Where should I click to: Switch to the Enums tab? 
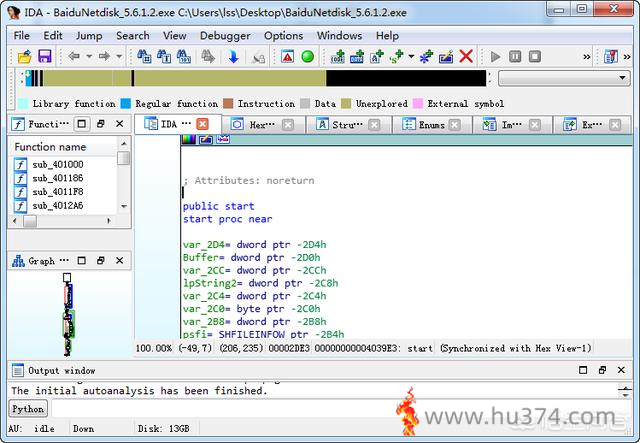[x=431, y=125]
